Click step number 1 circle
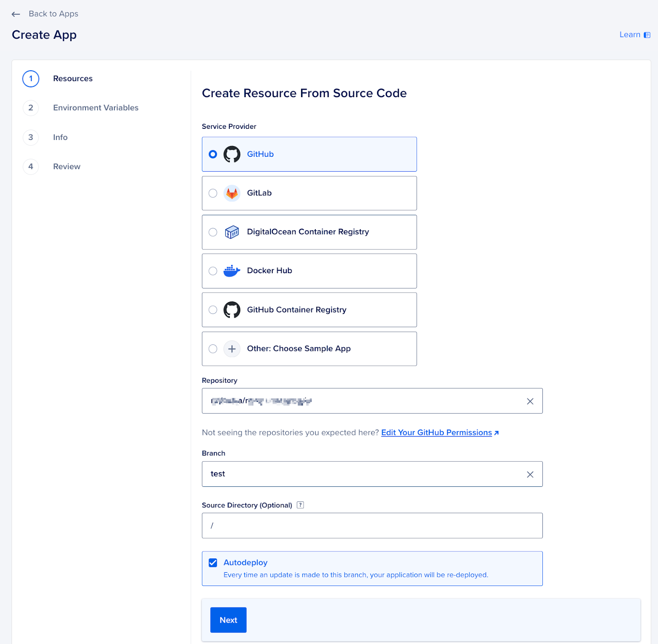This screenshot has height=644, width=658. [x=31, y=79]
